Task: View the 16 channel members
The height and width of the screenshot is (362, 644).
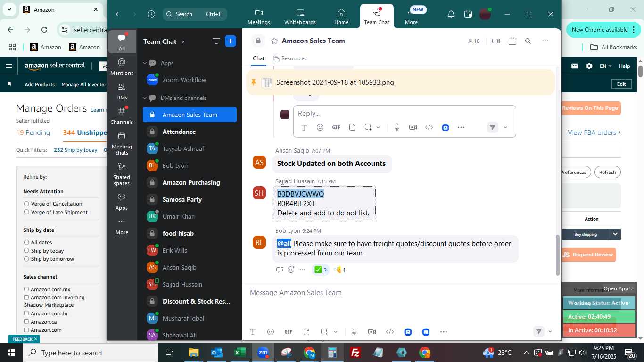Action: pyautogui.click(x=474, y=41)
